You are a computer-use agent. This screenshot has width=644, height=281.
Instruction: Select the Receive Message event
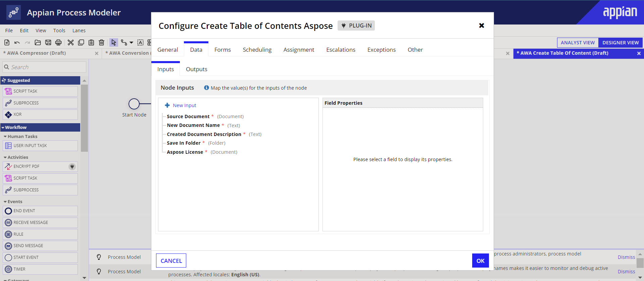[x=40, y=223]
